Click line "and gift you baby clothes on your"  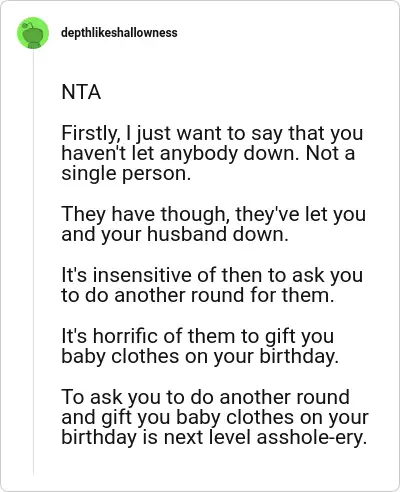[x=215, y=418]
